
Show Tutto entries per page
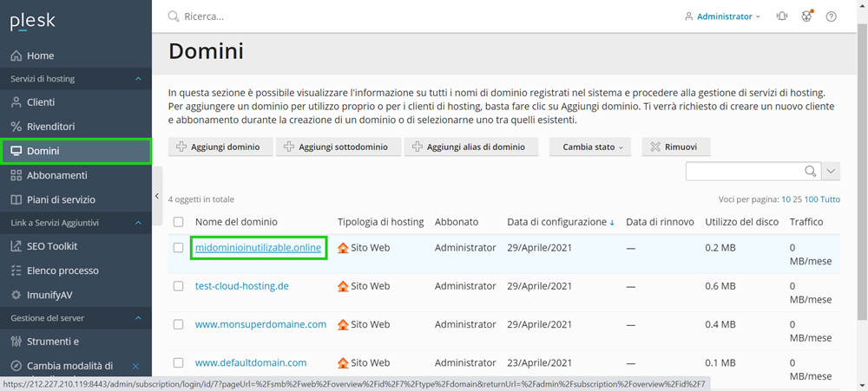(831, 199)
